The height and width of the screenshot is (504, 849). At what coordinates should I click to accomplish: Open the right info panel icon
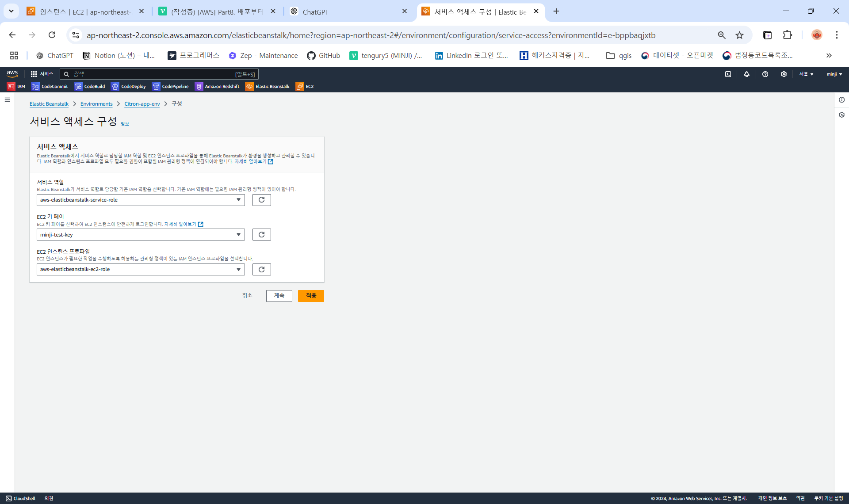pos(841,100)
